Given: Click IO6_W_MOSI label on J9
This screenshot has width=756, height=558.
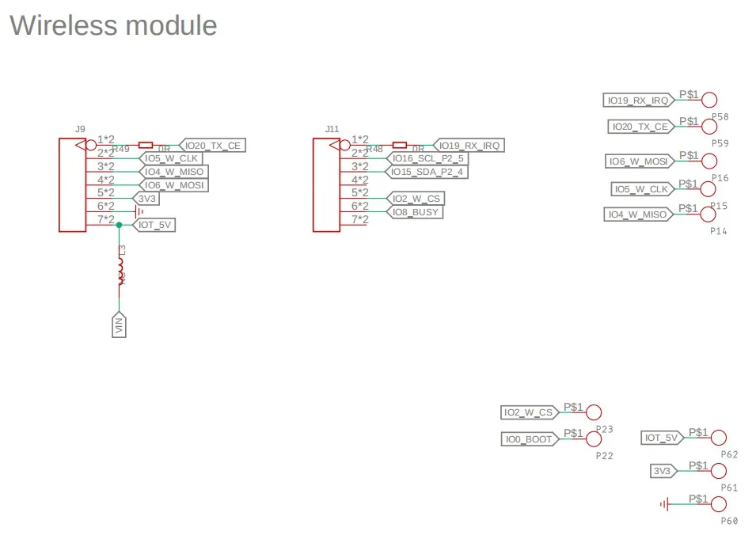Looking at the screenshot, I should point(173,185).
